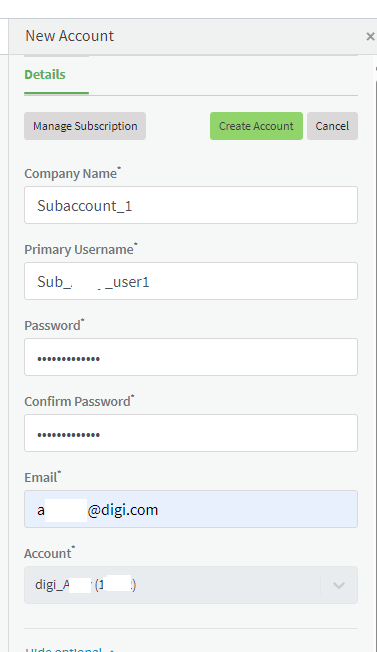
Task: Click the green Create Account button
Action: (256, 126)
